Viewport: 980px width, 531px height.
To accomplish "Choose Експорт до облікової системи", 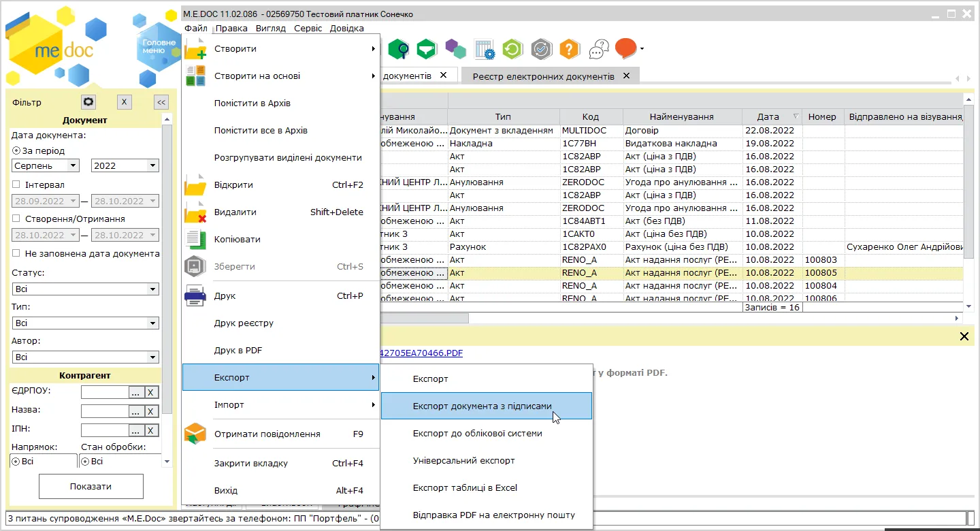I will 487,434.
